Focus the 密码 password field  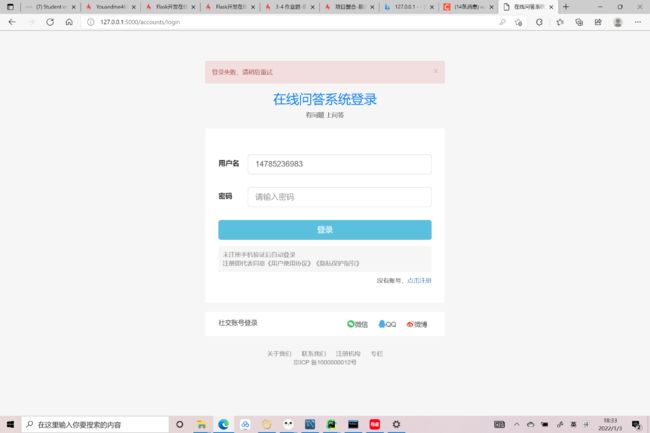pyautogui.click(x=339, y=197)
